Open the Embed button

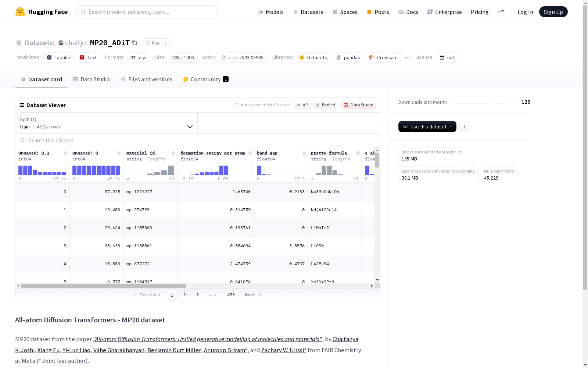click(x=325, y=105)
